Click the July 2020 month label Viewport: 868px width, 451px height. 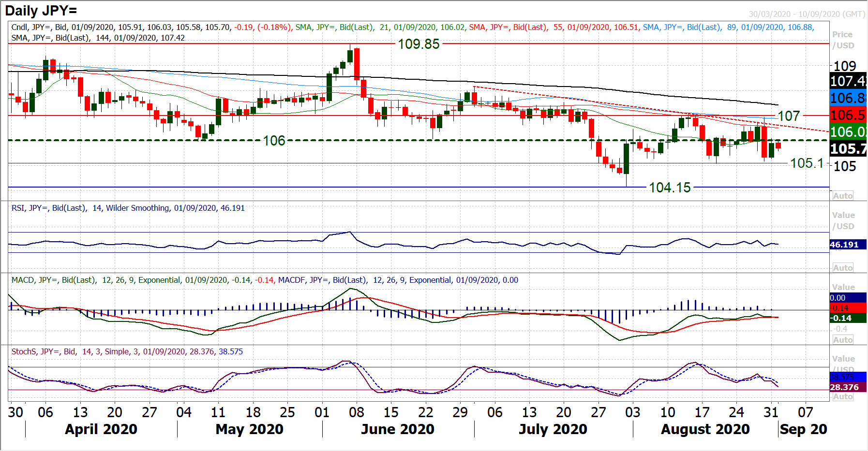tap(553, 429)
